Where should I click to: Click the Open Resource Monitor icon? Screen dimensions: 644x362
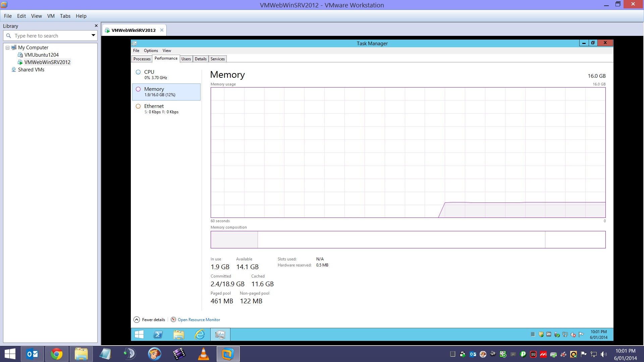(173, 319)
